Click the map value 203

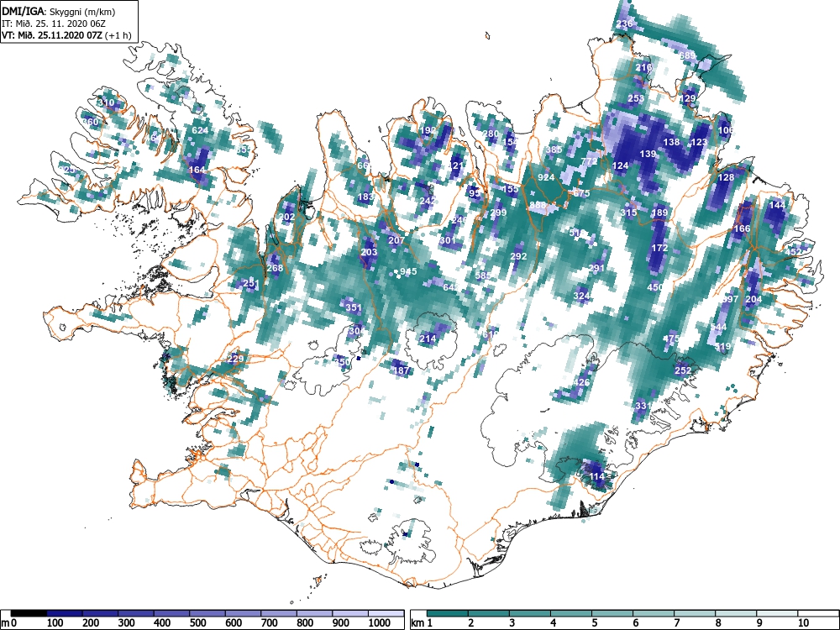point(369,252)
